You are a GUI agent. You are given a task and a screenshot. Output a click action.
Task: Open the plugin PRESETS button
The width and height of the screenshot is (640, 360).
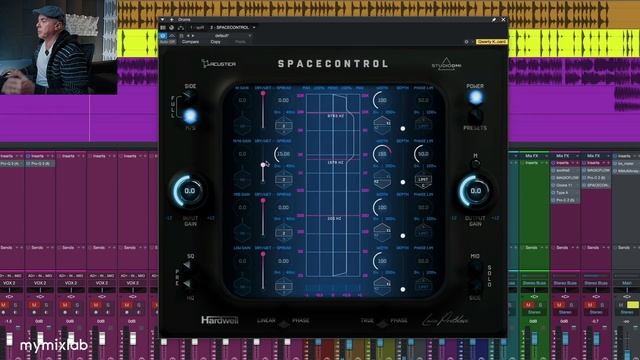(475, 116)
